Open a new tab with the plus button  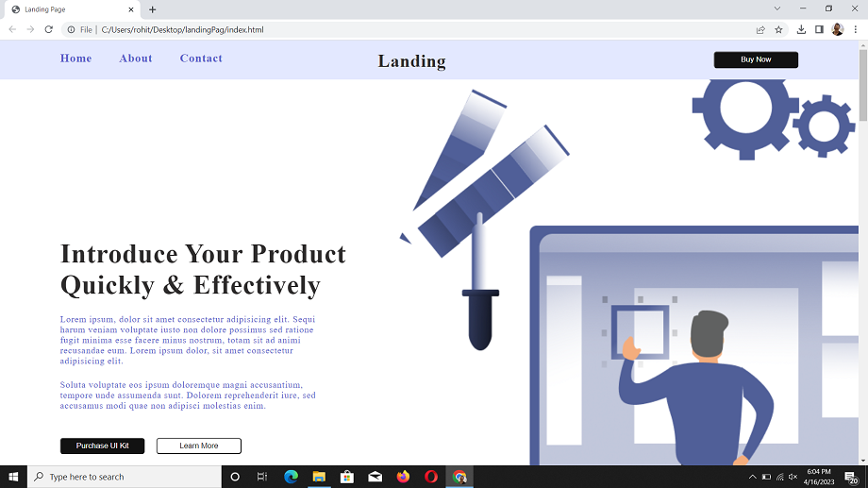pos(153,9)
